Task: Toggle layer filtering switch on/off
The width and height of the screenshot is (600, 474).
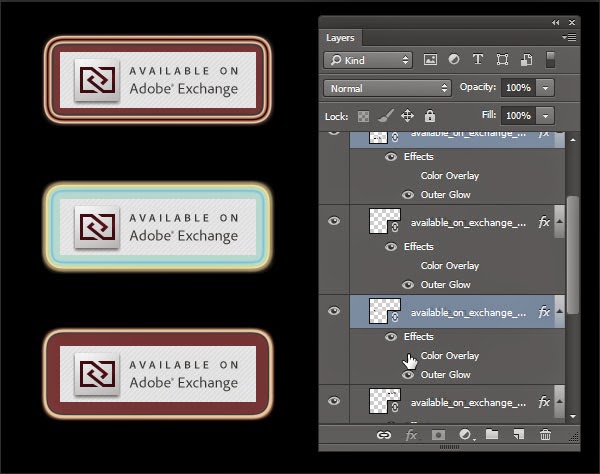Action: (550, 60)
